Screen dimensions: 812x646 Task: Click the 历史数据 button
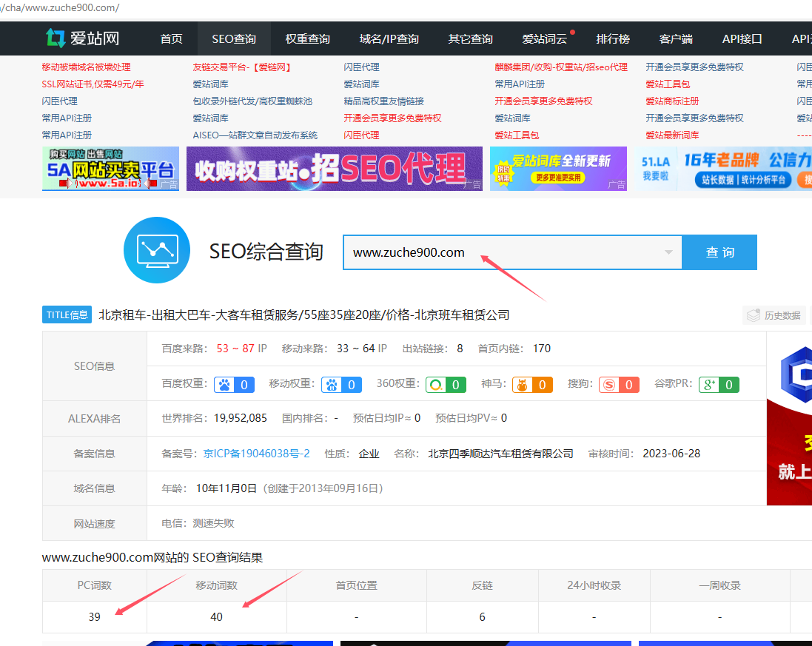coord(774,315)
